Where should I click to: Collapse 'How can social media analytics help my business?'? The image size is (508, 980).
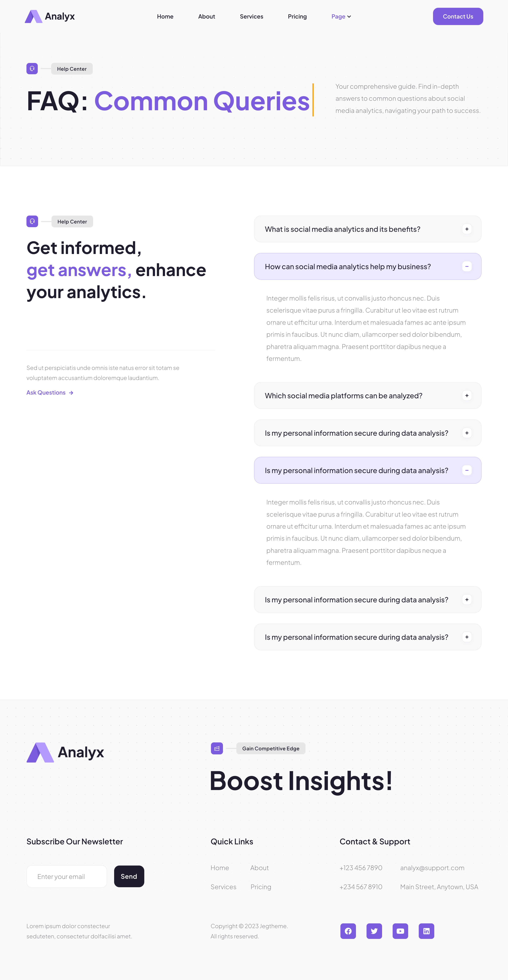pos(467,266)
